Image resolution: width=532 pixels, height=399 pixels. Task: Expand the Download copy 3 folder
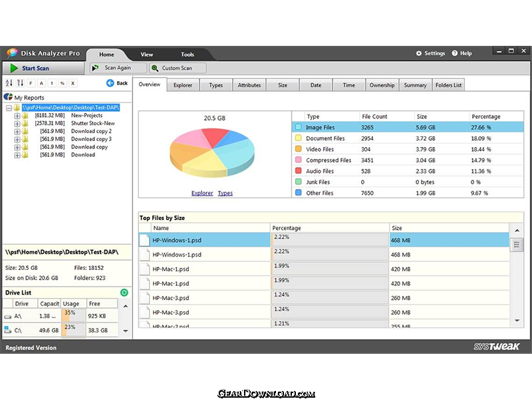[x=17, y=139]
